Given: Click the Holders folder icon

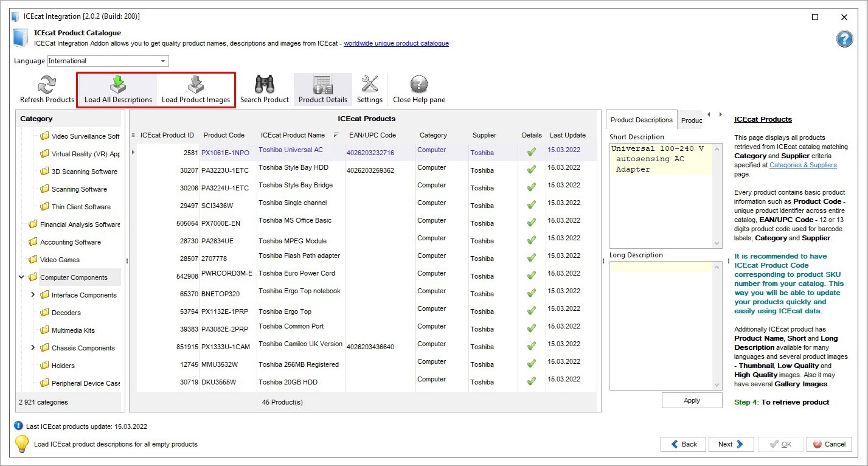Looking at the screenshot, I should (44, 366).
